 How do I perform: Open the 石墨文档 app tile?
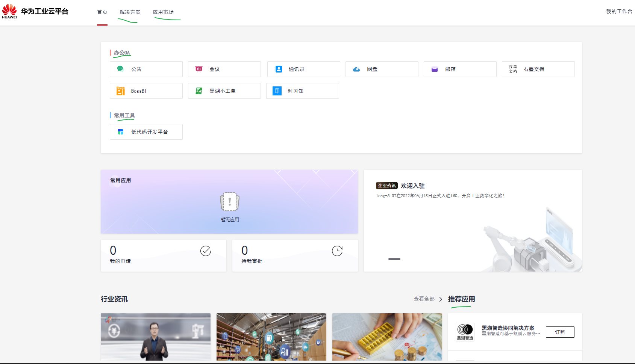[x=538, y=69]
